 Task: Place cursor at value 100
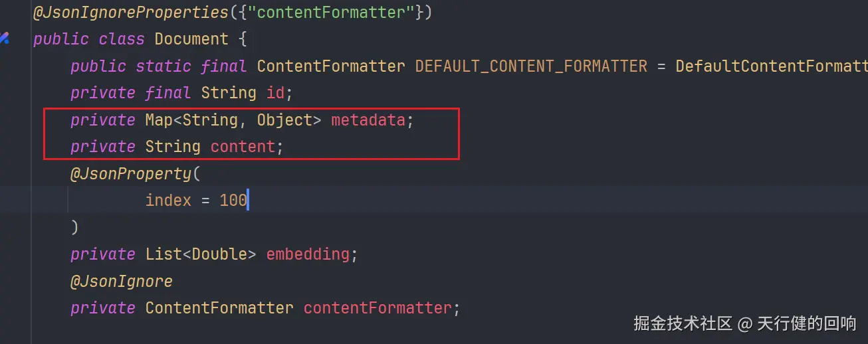[233, 201]
